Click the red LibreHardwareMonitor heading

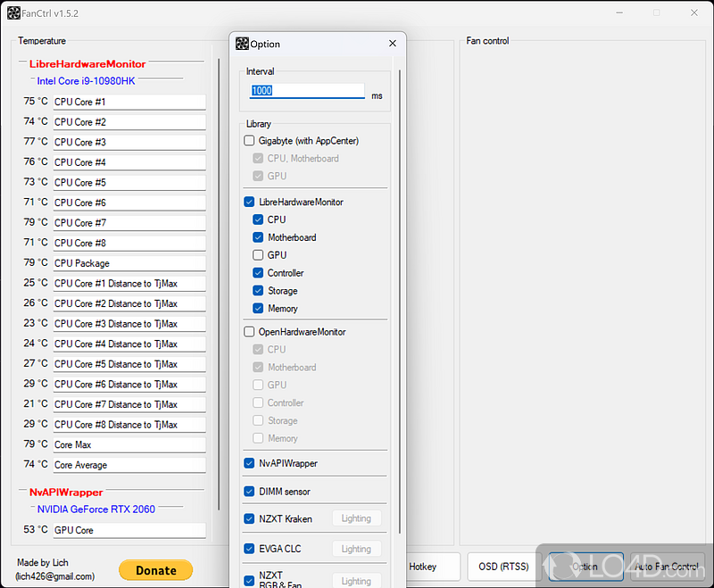pos(87,63)
